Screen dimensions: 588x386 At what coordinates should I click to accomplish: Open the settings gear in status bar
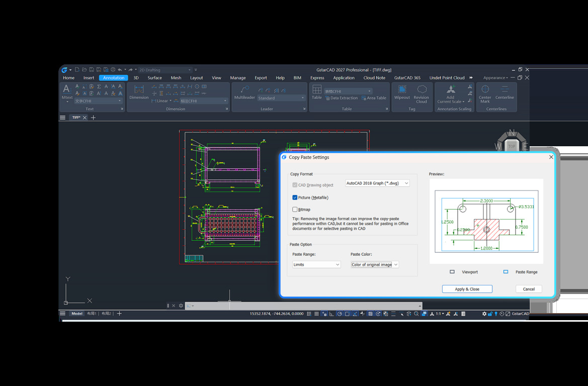click(x=484, y=314)
